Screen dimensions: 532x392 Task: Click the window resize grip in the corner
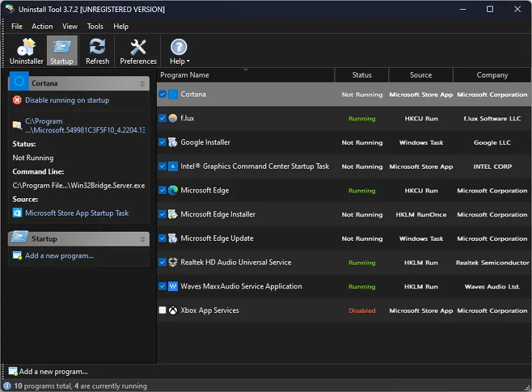point(527,388)
